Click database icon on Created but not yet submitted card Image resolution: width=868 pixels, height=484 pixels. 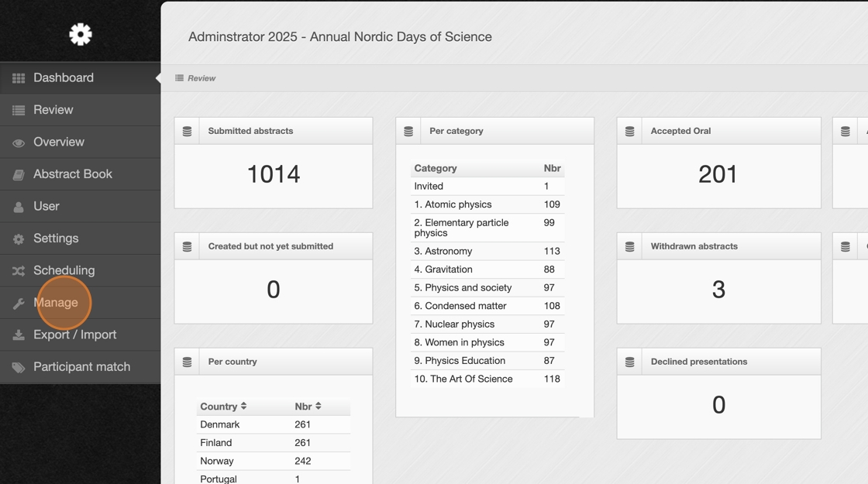pyautogui.click(x=187, y=247)
